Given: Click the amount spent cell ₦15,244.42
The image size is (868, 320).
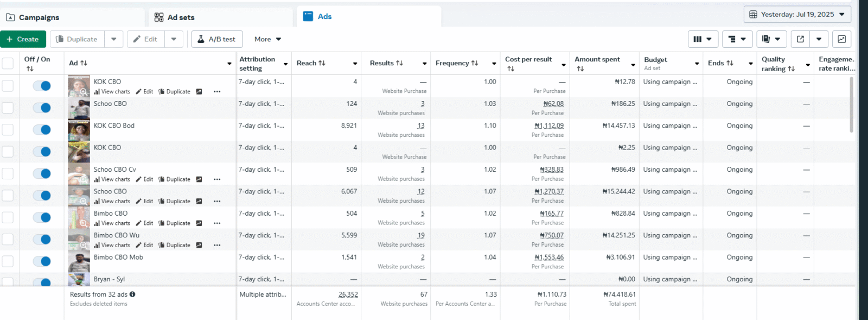Looking at the screenshot, I should click(x=618, y=191).
